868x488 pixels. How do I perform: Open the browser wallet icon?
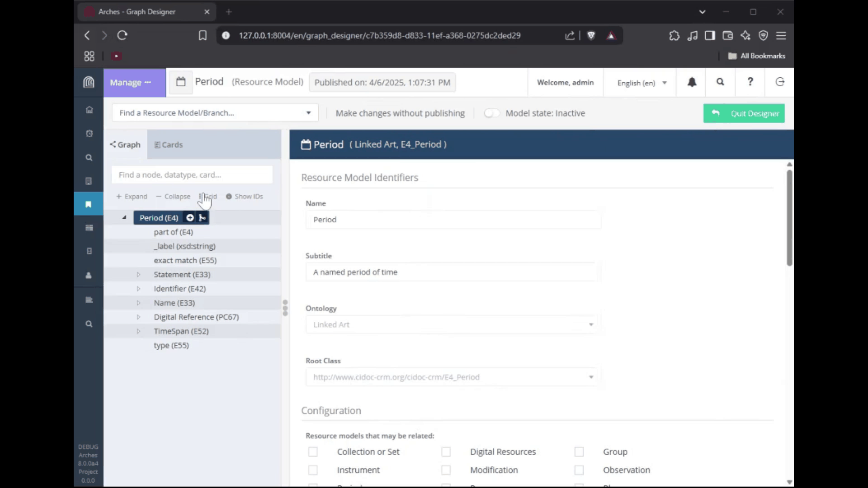[727, 35]
